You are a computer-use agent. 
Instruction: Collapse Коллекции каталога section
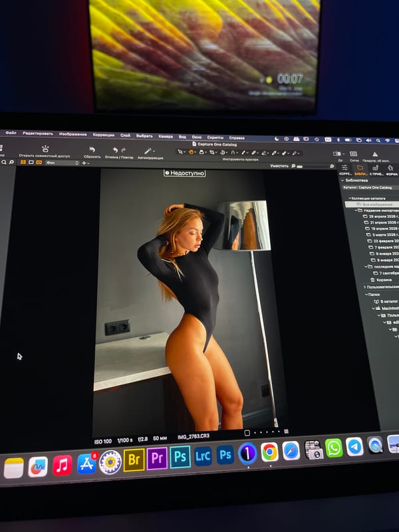coord(350,198)
